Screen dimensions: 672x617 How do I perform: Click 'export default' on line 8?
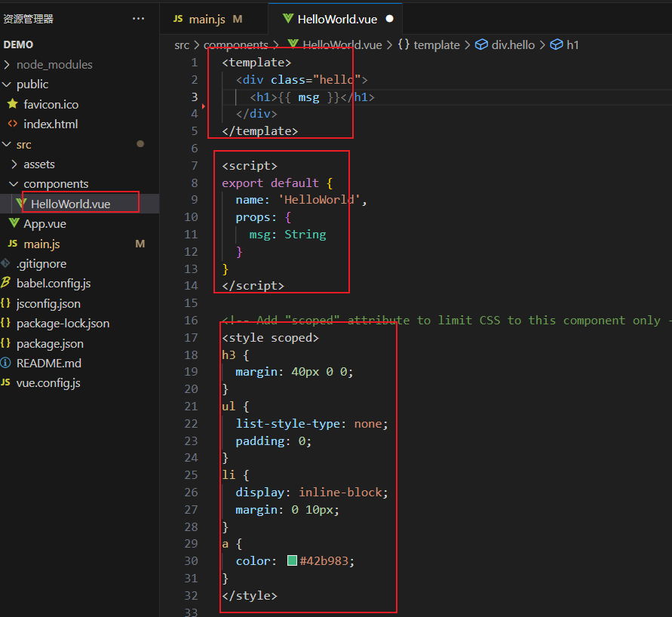tap(271, 183)
